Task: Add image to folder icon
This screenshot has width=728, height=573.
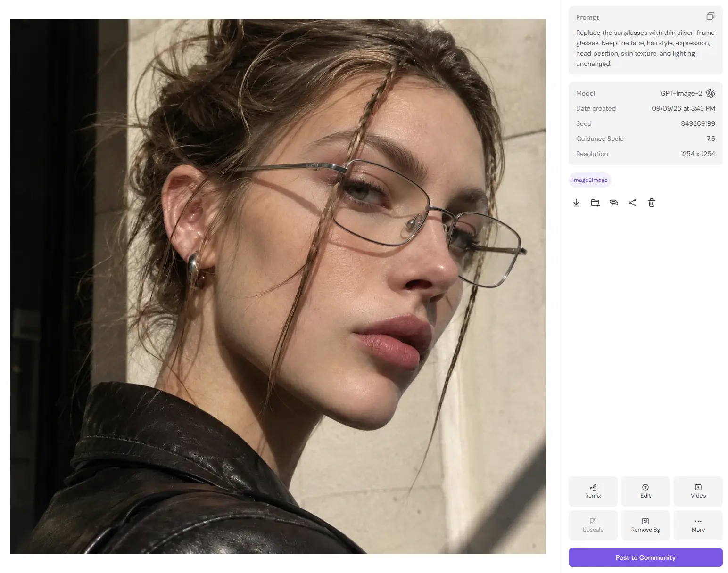Action: (x=595, y=203)
